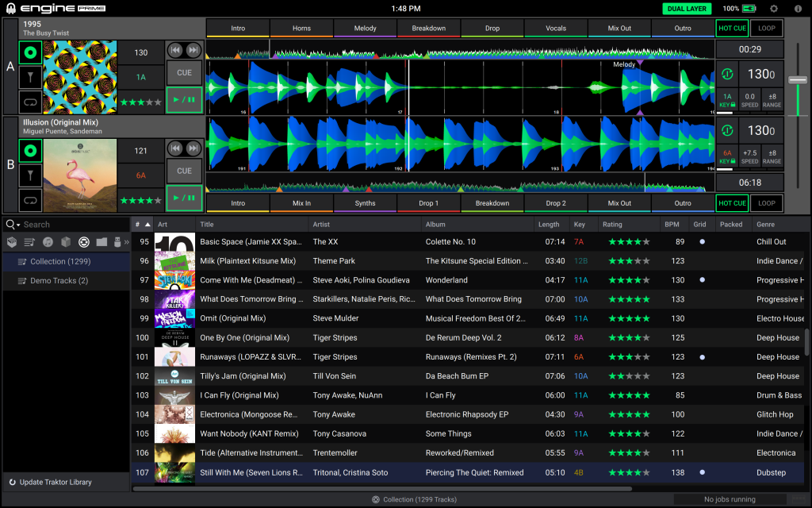Toggle vinyl mode on deck A
812x508 pixels.
[31, 52]
